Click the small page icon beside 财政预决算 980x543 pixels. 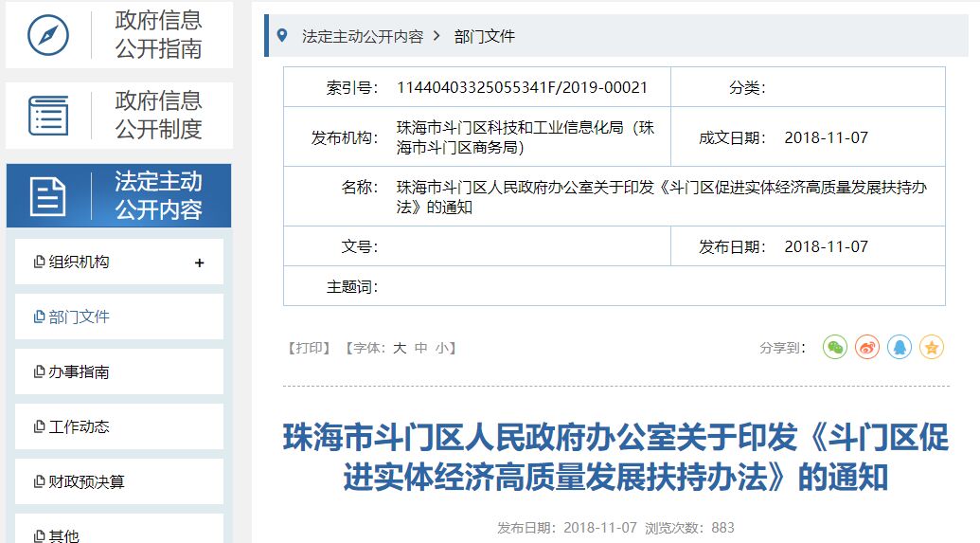(39, 481)
